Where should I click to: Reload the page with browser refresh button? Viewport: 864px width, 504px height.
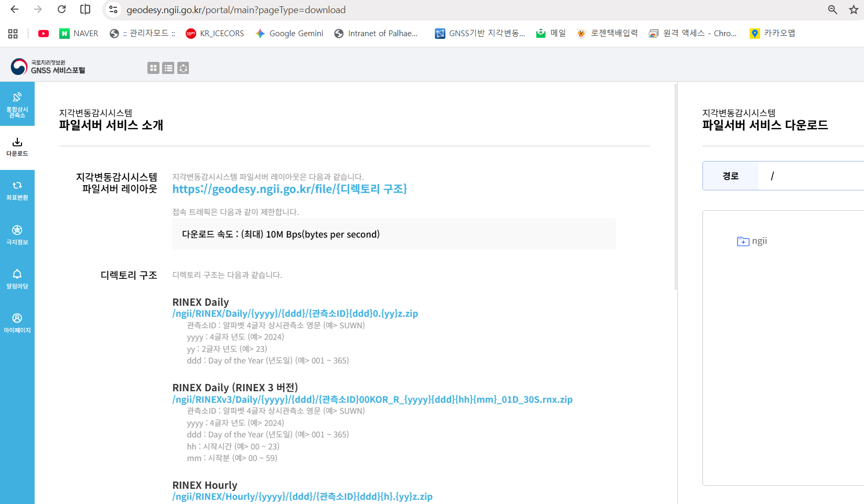(62, 9)
